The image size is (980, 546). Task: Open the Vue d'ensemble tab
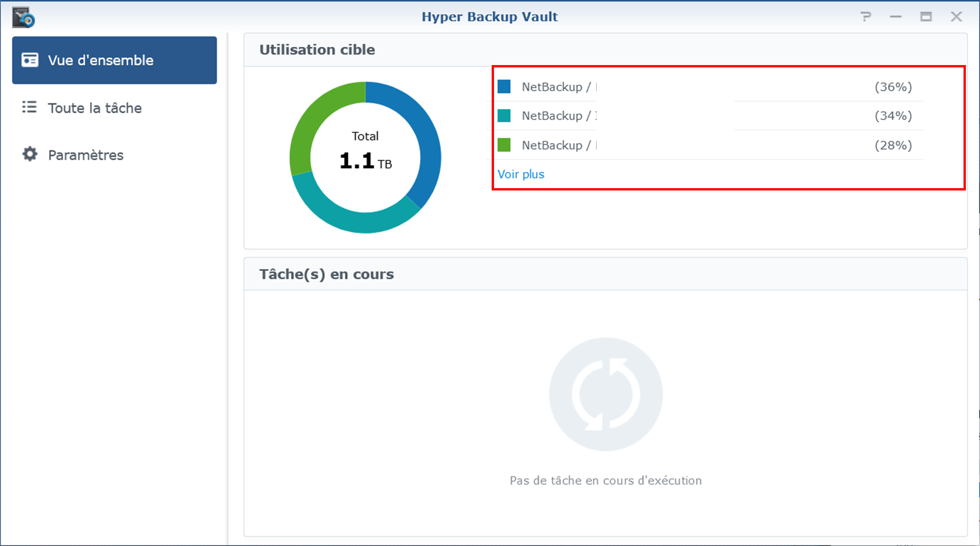click(115, 60)
